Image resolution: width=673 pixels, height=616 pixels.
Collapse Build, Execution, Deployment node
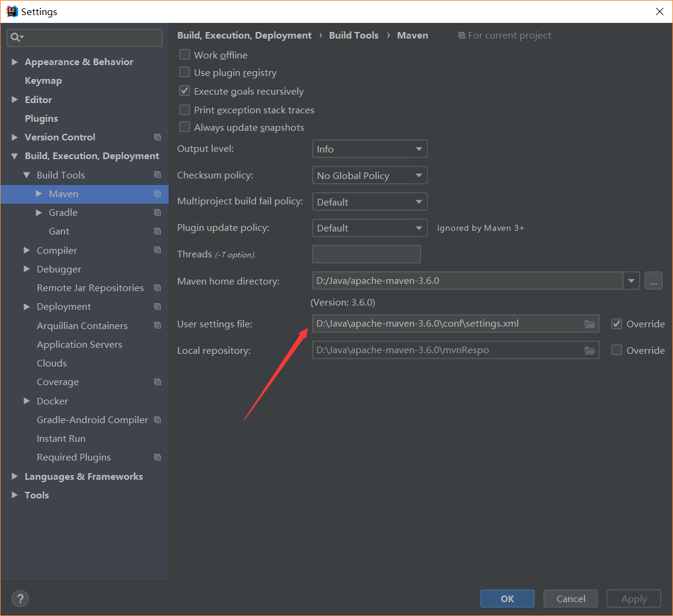click(x=14, y=156)
